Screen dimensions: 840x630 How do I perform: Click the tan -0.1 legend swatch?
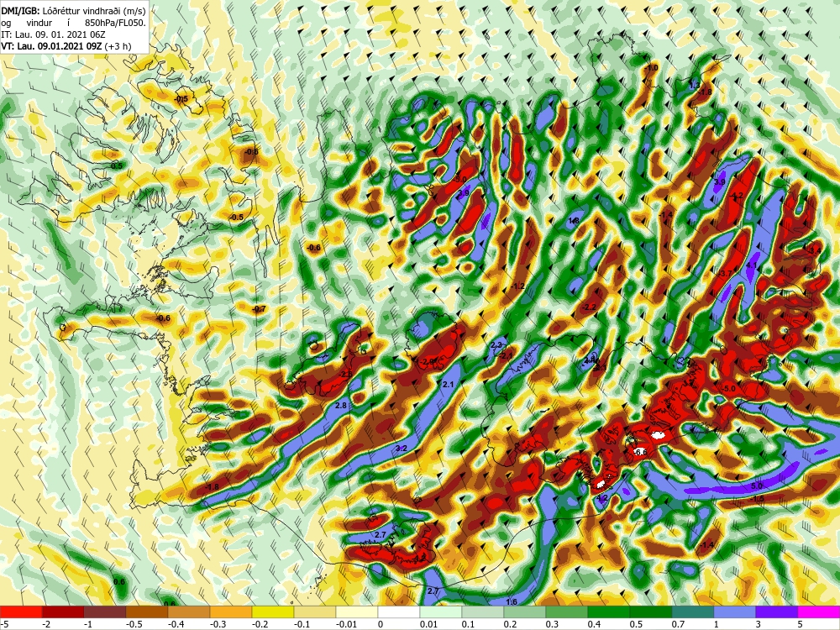pyautogui.click(x=315, y=612)
